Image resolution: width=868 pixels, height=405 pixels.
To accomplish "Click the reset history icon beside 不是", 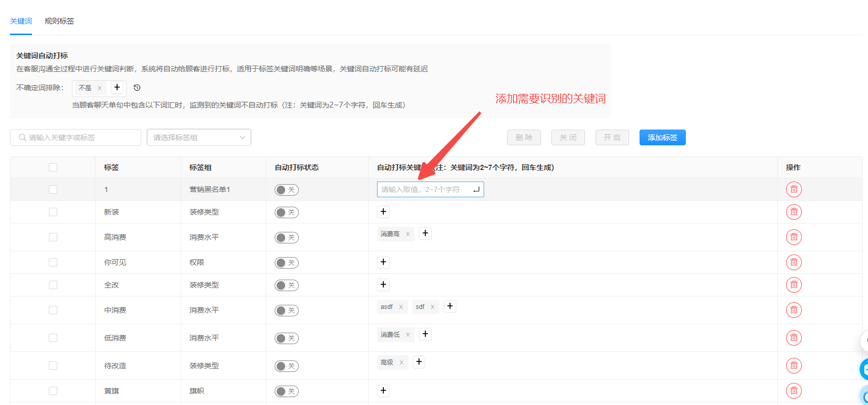I will (137, 88).
